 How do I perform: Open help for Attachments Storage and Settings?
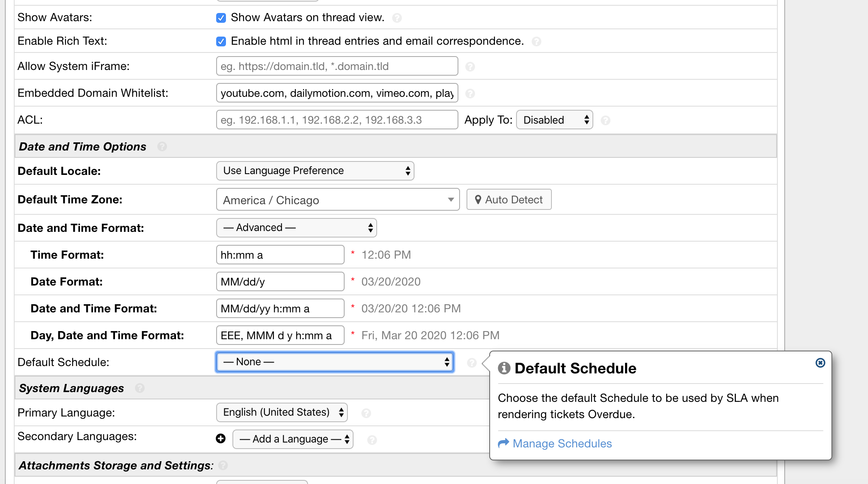(223, 465)
